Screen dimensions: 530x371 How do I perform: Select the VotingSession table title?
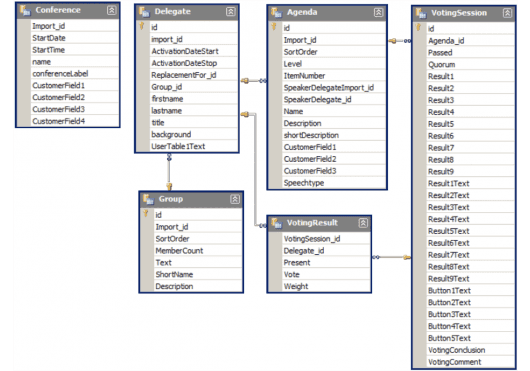(x=459, y=13)
